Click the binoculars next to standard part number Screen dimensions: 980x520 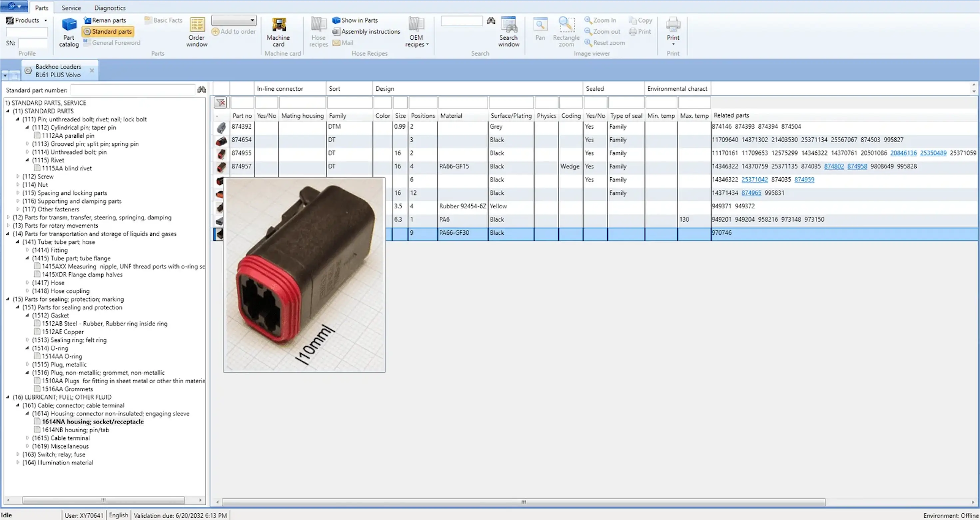pos(201,90)
